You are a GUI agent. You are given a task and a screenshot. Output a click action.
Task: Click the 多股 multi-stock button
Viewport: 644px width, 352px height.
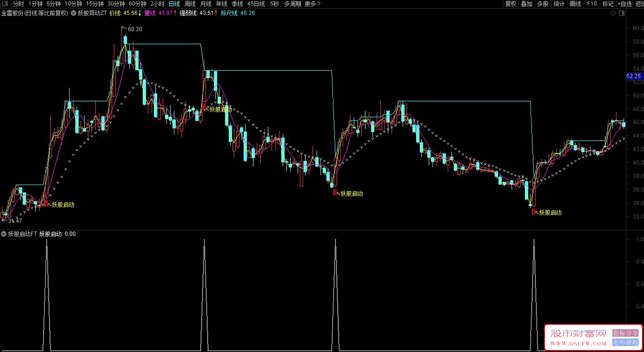542,3
